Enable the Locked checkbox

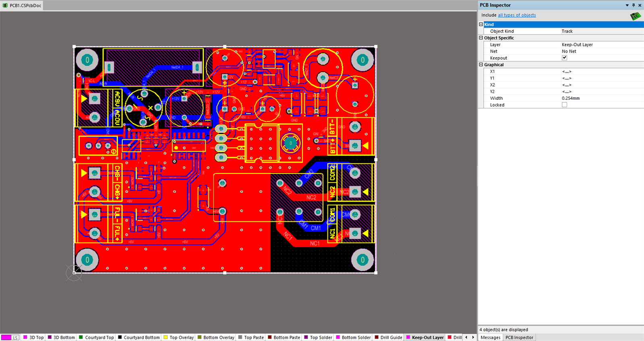pyautogui.click(x=564, y=105)
